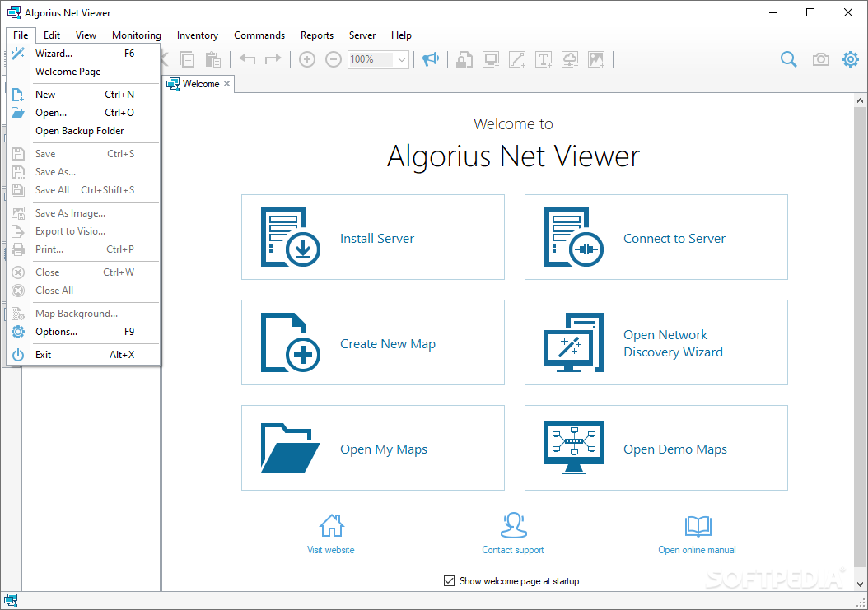Uncheck Show welcome page at startup

tap(449, 580)
